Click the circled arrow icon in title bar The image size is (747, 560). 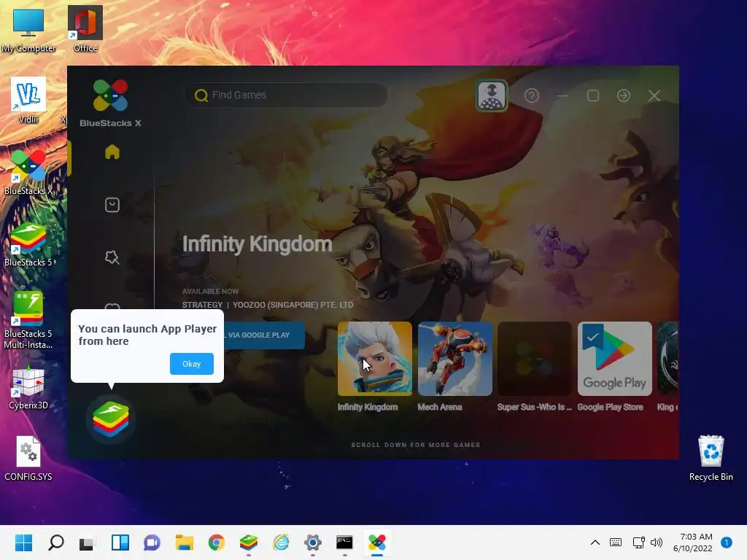pyautogui.click(x=623, y=96)
